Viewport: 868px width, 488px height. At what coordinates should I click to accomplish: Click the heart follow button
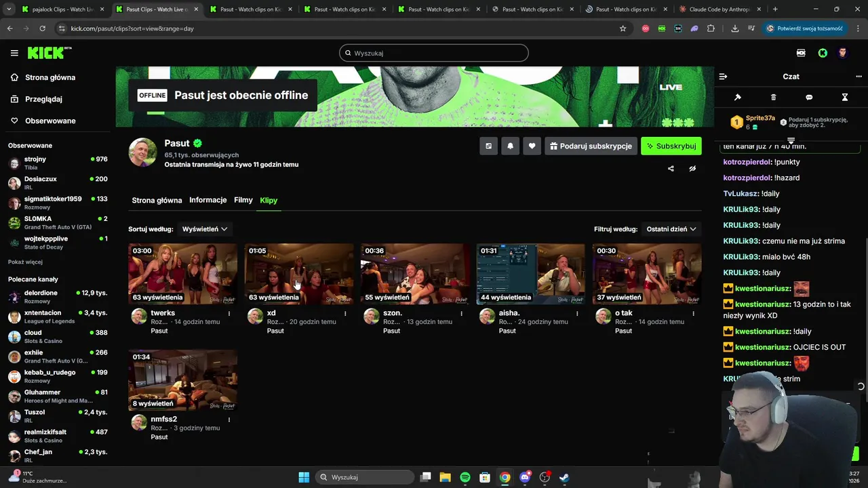[532, 146]
